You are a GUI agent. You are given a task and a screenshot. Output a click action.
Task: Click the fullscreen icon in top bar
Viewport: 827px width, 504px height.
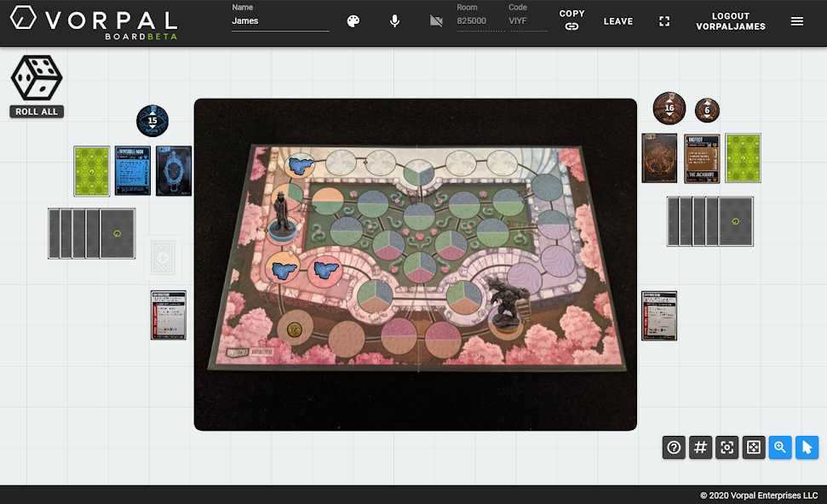tap(663, 21)
